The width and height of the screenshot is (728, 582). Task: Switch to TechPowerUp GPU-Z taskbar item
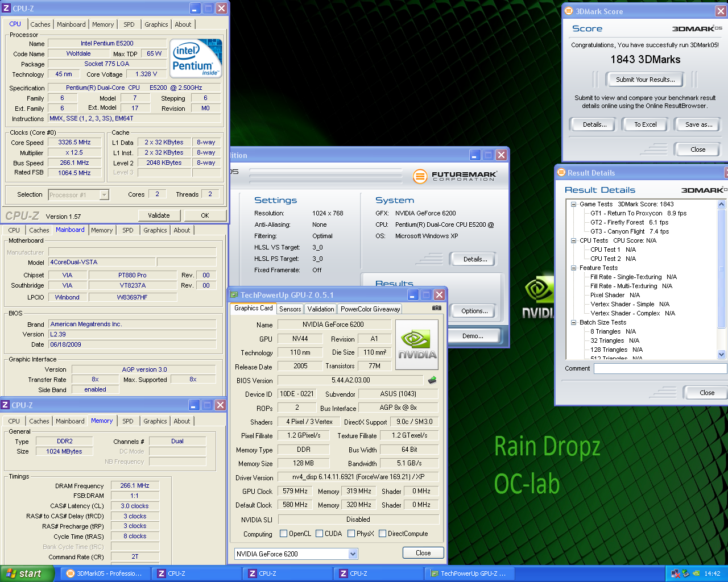[x=470, y=573]
